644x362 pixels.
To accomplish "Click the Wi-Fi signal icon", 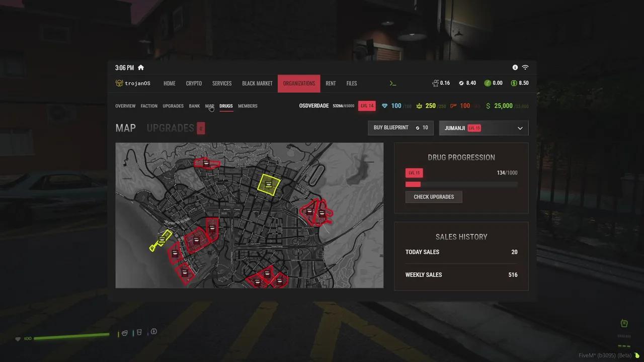I will click(525, 67).
